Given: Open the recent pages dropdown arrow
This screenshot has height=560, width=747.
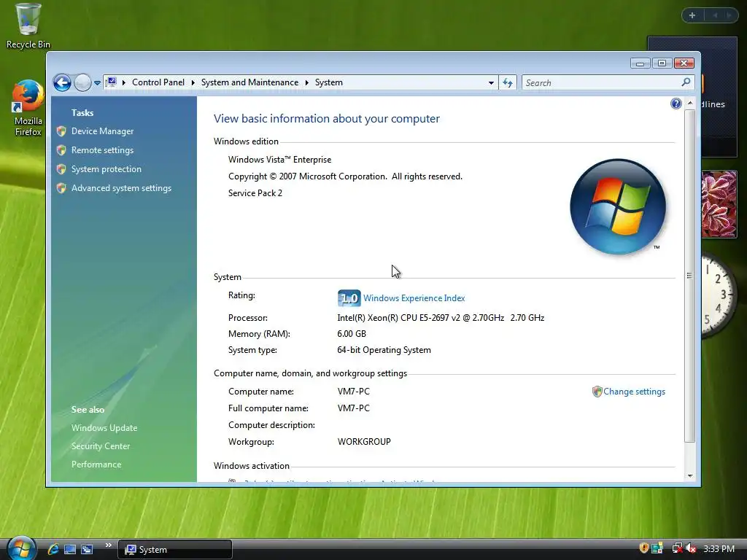Looking at the screenshot, I should (97, 83).
